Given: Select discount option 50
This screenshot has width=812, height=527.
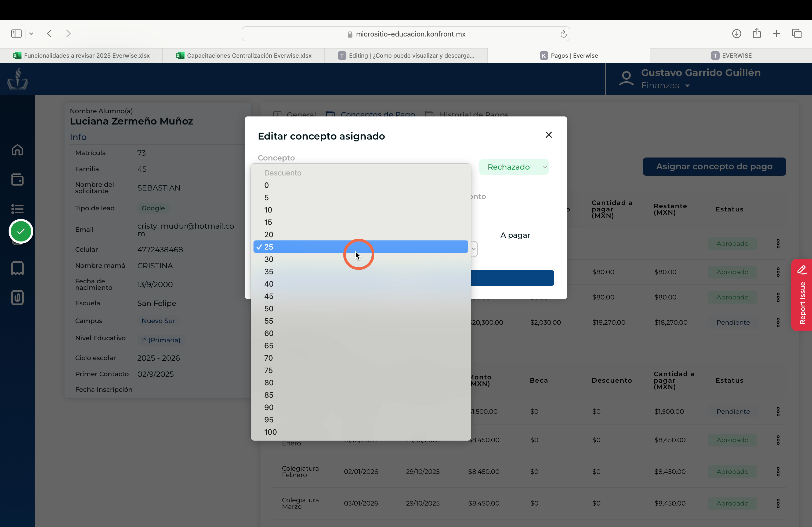Looking at the screenshot, I should click(361, 309).
